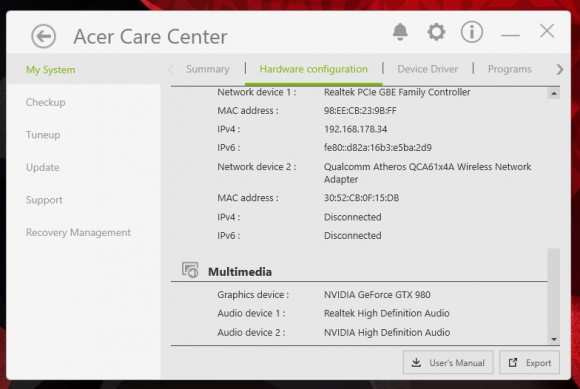Close the Acer Care Center window
Viewport: 580px width, 389px height.
[x=547, y=31]
